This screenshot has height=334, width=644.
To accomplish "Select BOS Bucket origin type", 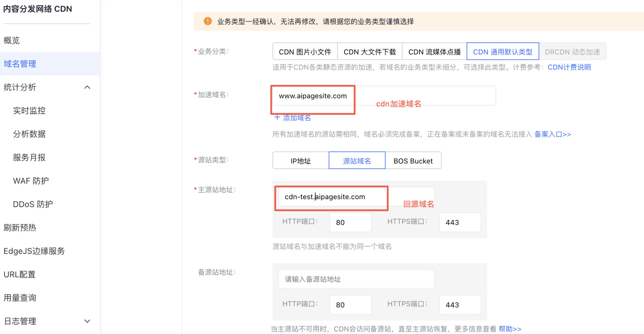I will pos(413,161).
